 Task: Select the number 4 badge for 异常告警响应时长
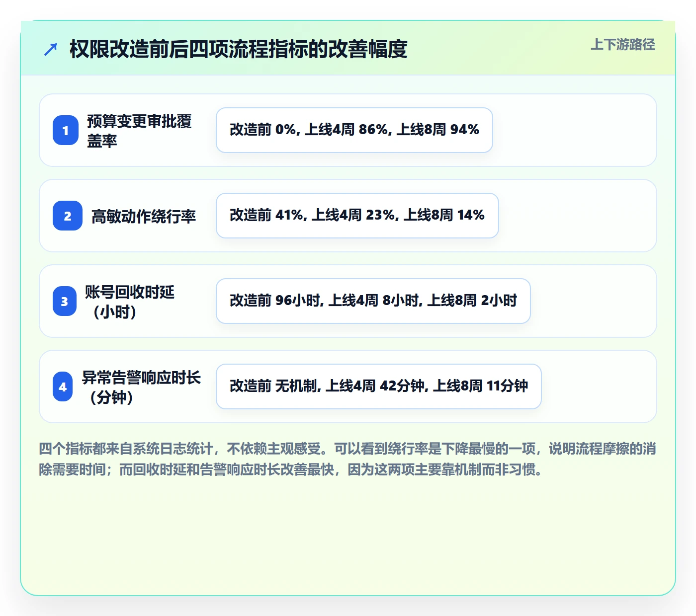tap(63, 386)
